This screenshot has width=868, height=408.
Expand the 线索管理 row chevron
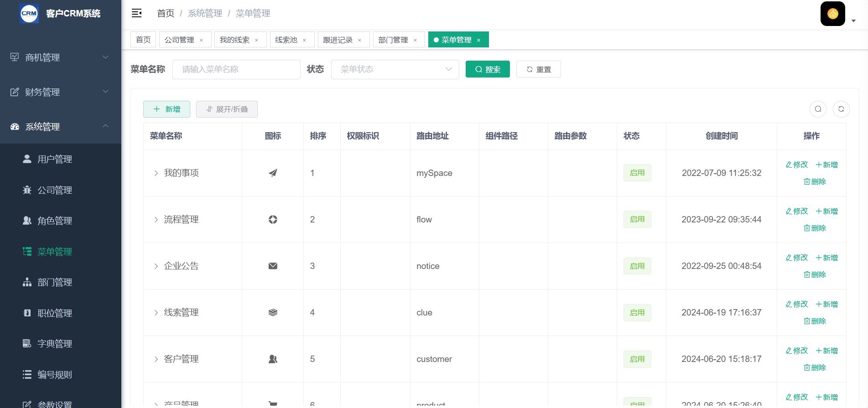[156, 313]
